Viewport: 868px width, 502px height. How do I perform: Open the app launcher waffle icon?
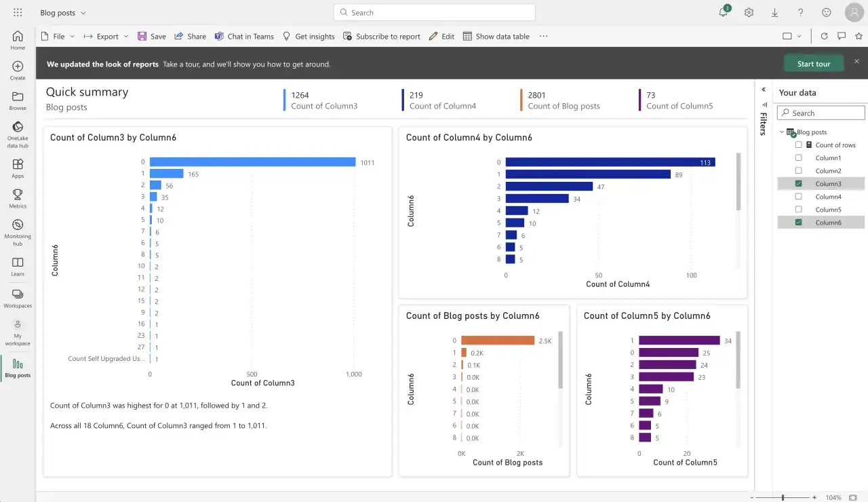pyautogui.click(x=18, y=12)
